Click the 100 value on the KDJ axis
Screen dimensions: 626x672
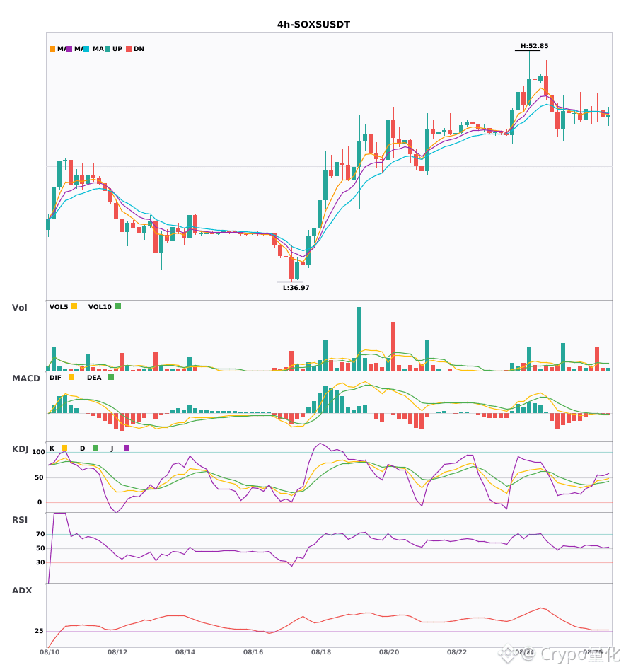pyautogui.click(x=39, y=452)
